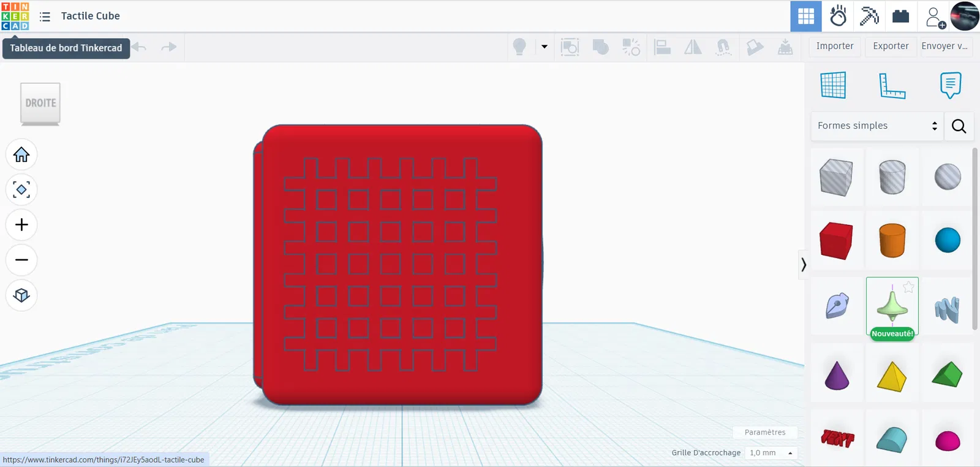This screenshot has height=467, width=980.
Task: Click the DROITE view cube
Action: click(x=40, y=104)
